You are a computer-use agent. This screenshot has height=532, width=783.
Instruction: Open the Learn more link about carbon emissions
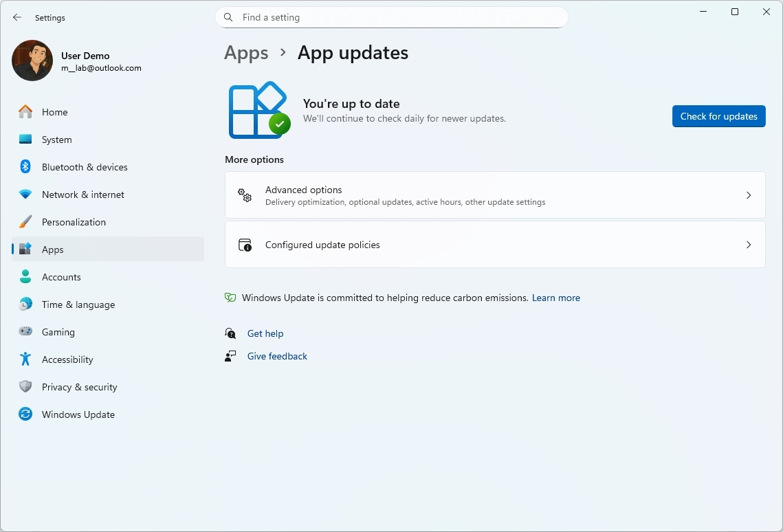point(555,298)
